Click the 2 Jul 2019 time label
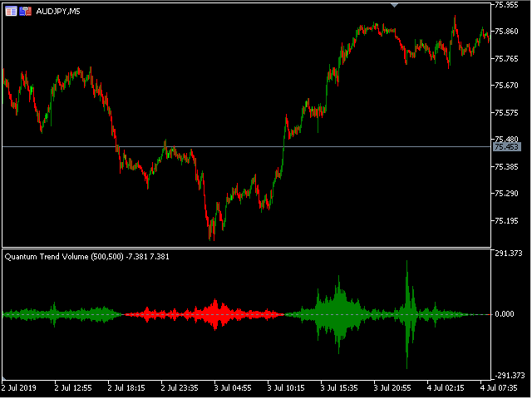Viewport: 532px width, 399px height. 19,388
